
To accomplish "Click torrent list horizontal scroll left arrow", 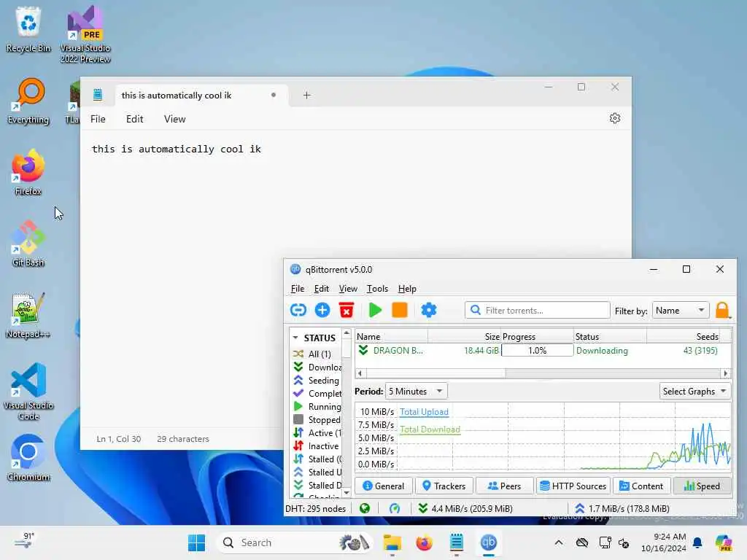I will coord(360,373).
